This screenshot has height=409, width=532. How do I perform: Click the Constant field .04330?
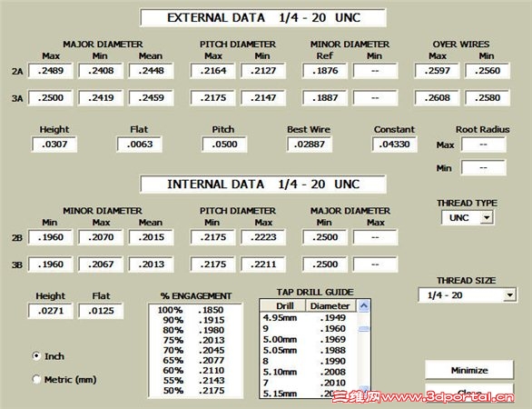tap(394, 145)
